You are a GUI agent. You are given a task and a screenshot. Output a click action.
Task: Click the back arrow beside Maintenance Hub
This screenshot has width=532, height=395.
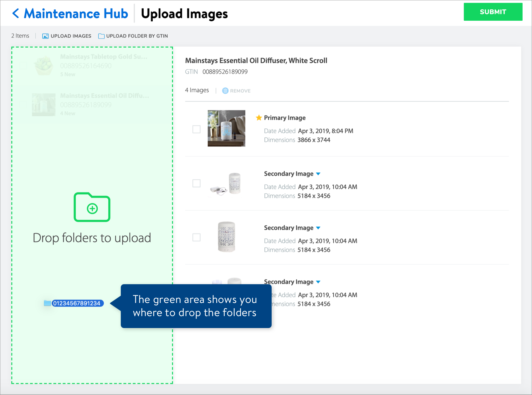(x=15, y=13)
